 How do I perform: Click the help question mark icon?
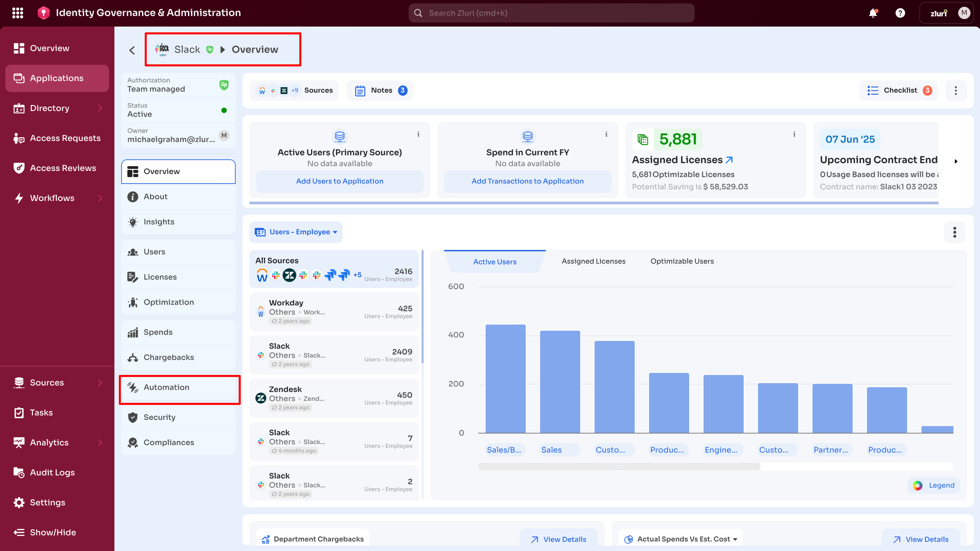click(900, 13)
